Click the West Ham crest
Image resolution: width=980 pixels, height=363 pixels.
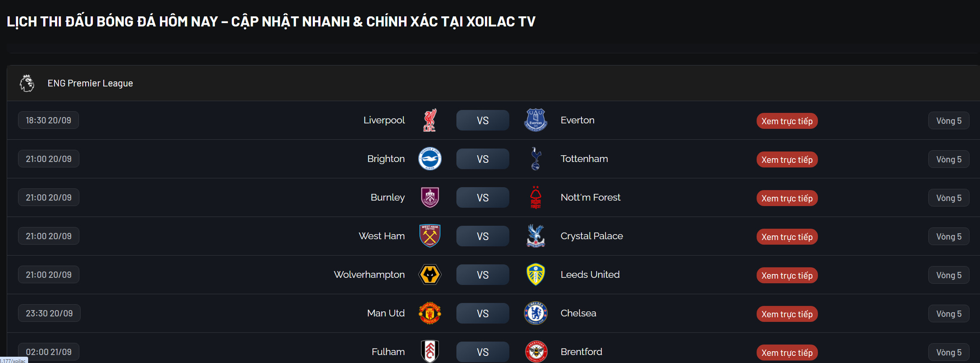[430, 236]
